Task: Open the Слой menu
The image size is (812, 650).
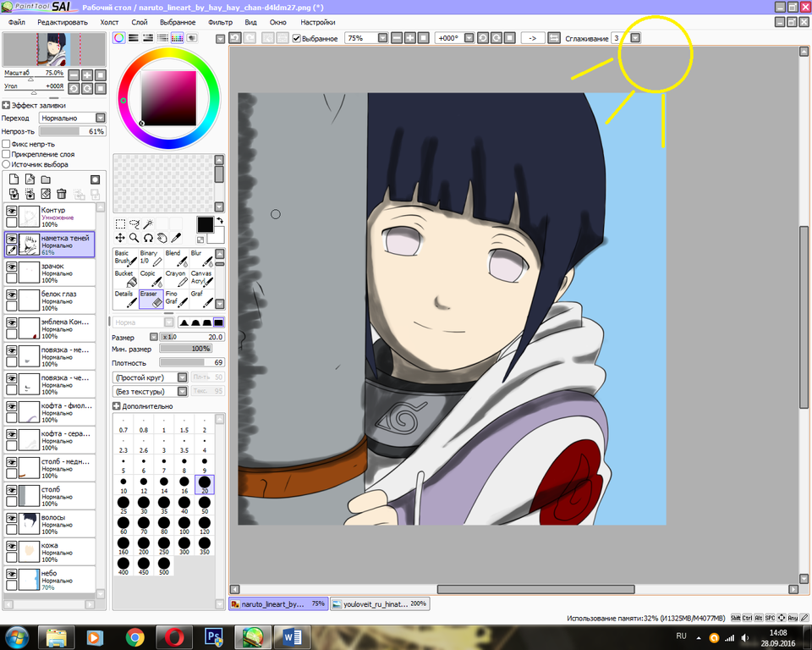Action: pyautogui.click(x=140, y=22)
